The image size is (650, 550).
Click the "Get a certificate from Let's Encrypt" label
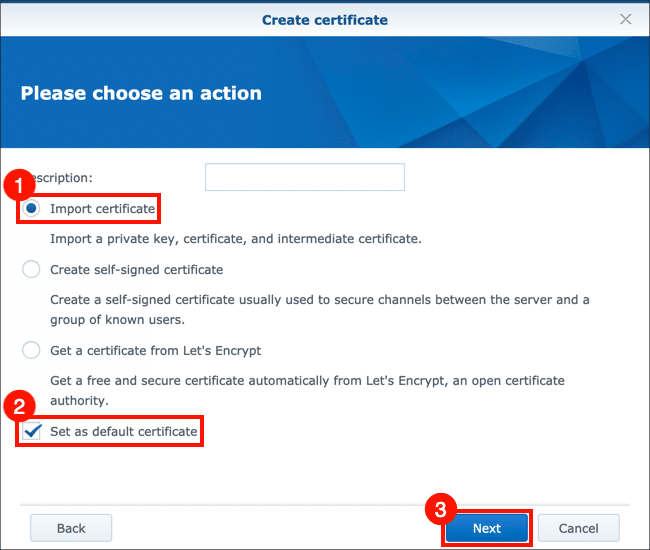155,351
